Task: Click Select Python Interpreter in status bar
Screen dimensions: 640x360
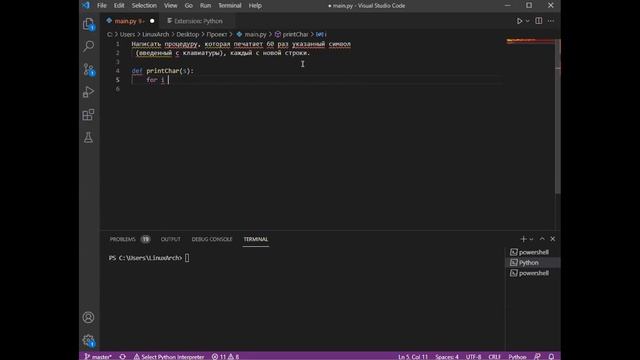Action: [169, 356]
